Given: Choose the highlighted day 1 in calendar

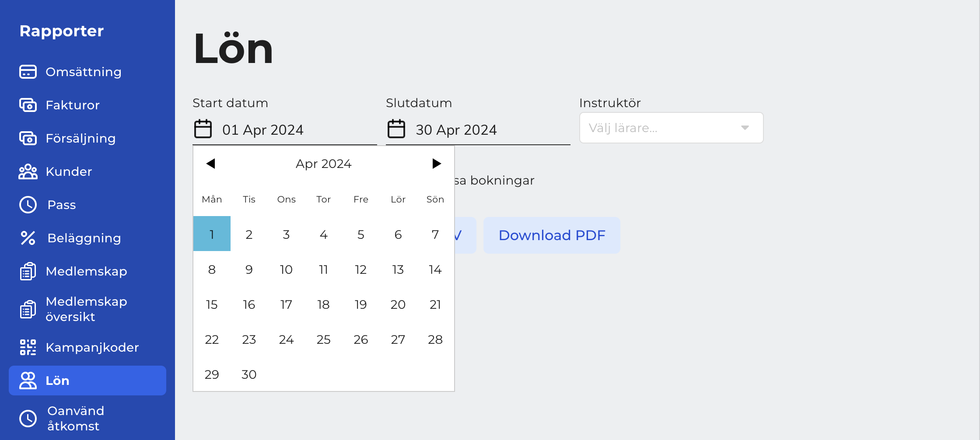Looking at the screenshot, I should click(212, 234).
